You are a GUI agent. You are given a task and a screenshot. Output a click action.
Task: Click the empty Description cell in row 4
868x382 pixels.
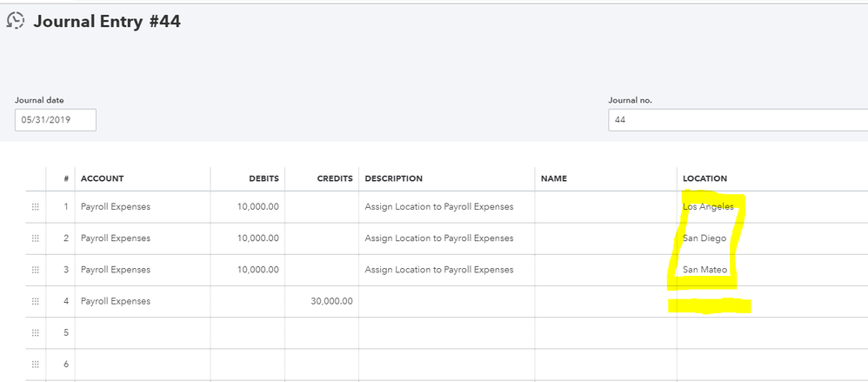point(446,301)
